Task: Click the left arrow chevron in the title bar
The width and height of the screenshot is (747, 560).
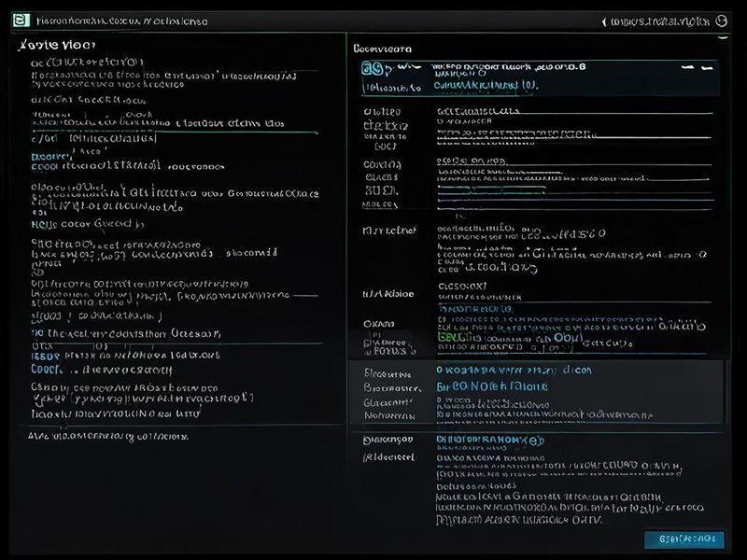Action: tap(604, 21)
